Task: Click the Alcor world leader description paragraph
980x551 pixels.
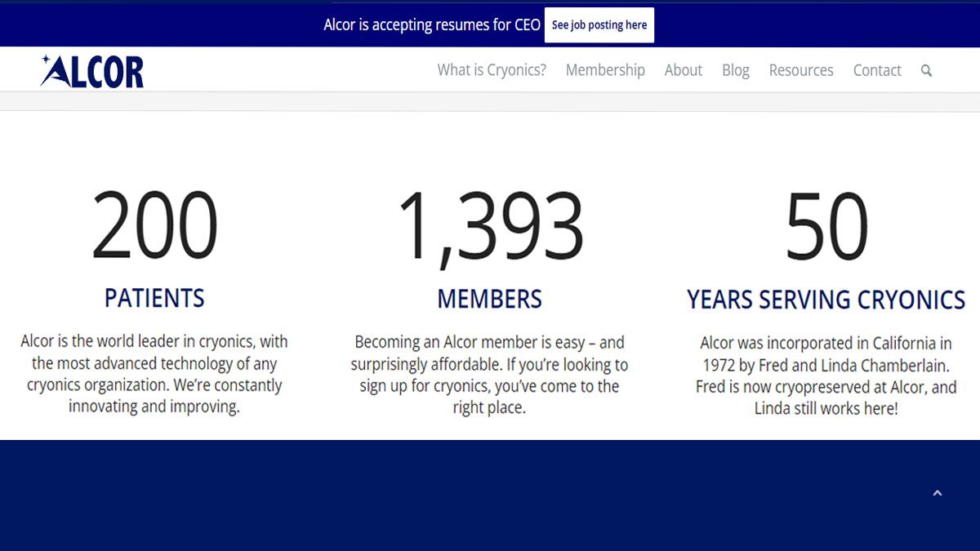Action: (154, 374)
